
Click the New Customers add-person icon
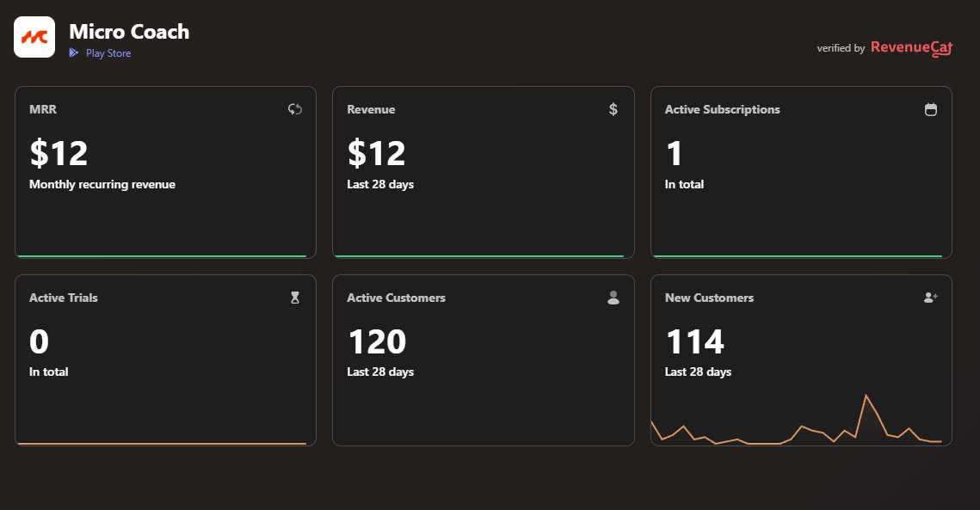(x=931, y=298)
